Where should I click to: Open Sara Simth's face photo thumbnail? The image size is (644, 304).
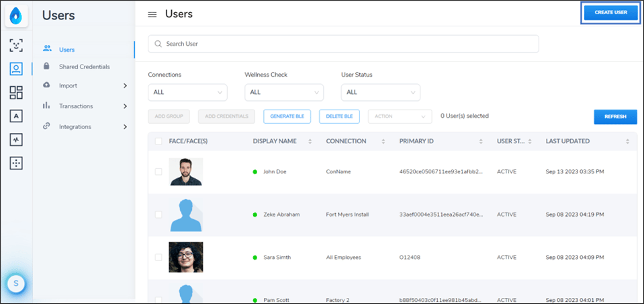[x=185, y=257]
